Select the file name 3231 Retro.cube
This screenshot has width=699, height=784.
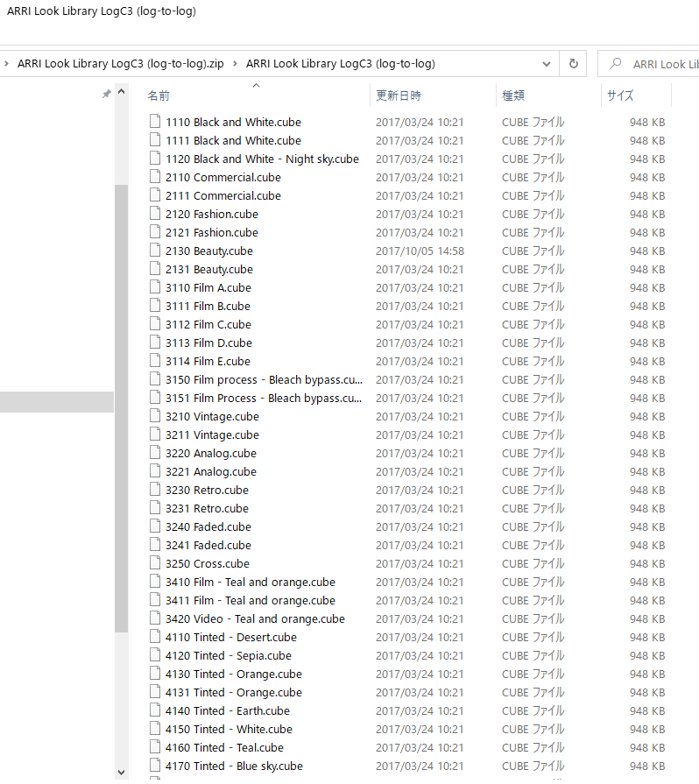[x=207, y=508]
